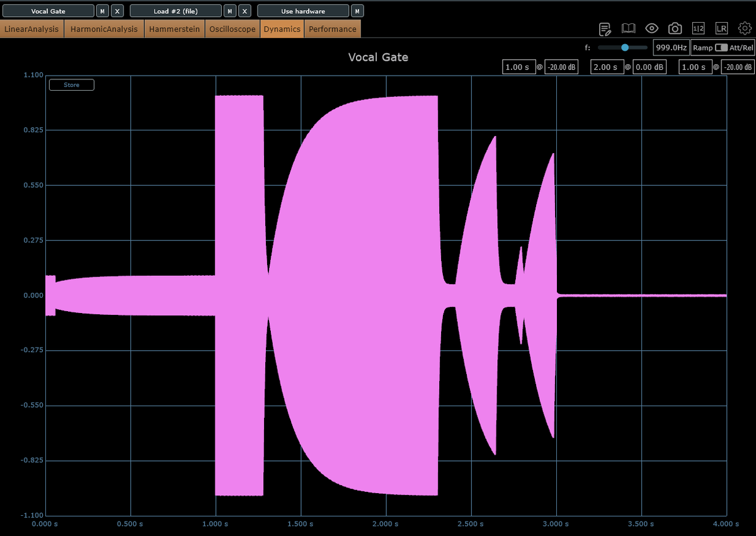The image size is (756, 536).
Task: Open the Oscilloscope tab
Action: pos(232,29)
